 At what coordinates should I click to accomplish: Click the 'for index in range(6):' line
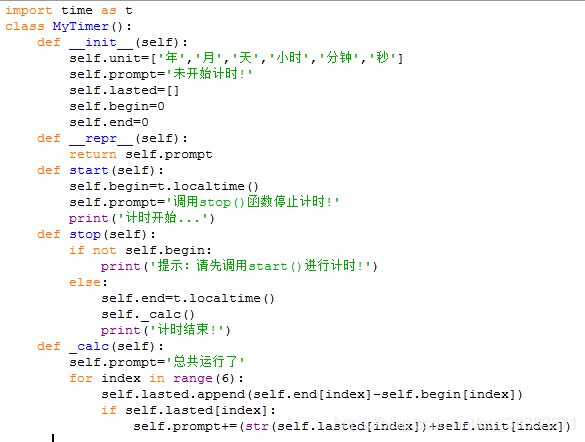pyautogui.click(x=156, y=379)
